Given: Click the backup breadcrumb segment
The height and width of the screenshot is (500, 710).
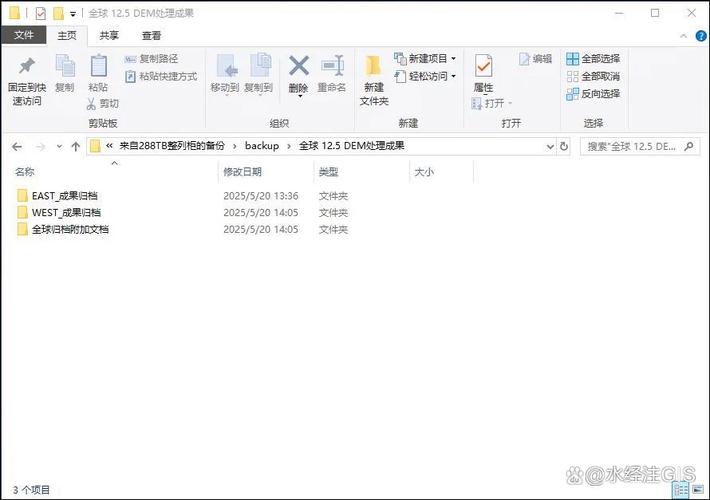Looking at the screenshot, I should coord(262,146).
